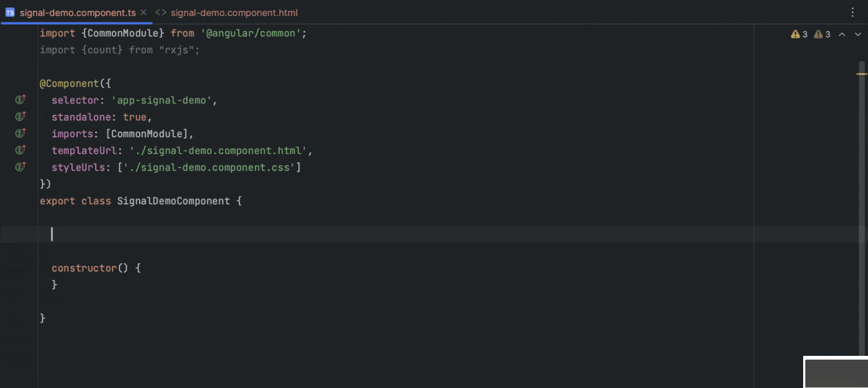Close the signal-demo.component.ts tab
The image size is (868, 388).
144,12
